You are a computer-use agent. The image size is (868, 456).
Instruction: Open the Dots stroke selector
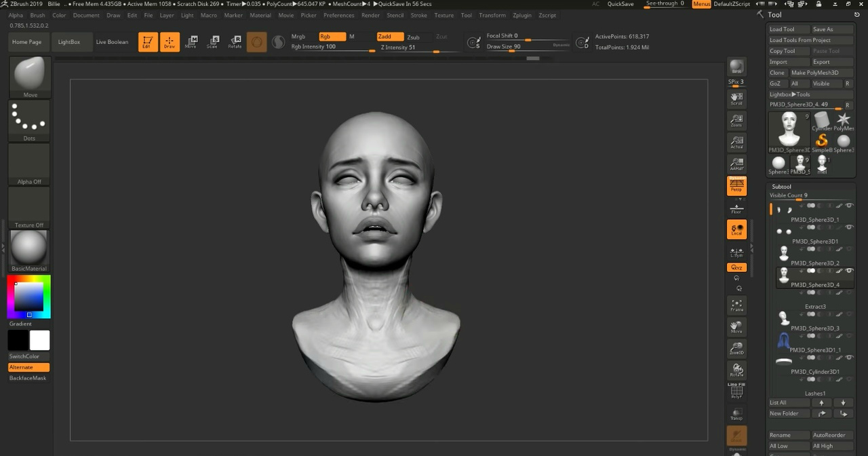(30, 121)
